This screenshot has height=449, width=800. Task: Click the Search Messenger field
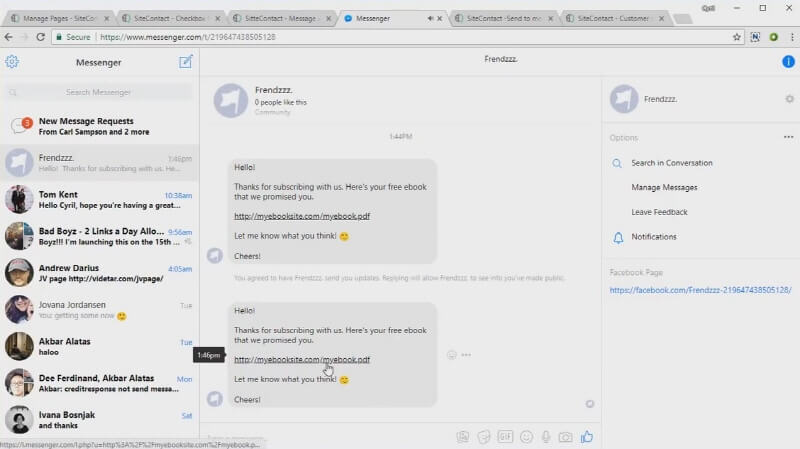pyautogui.click(x=98, y=92)
